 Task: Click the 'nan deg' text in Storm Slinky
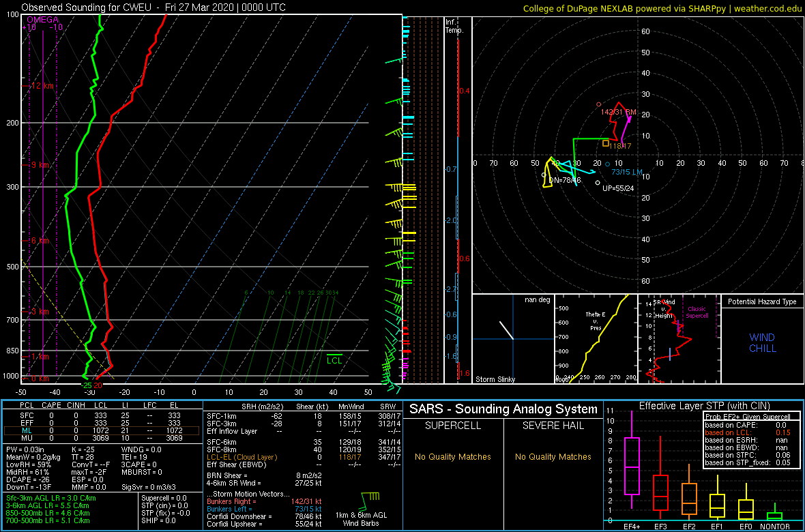pos(537,299)
